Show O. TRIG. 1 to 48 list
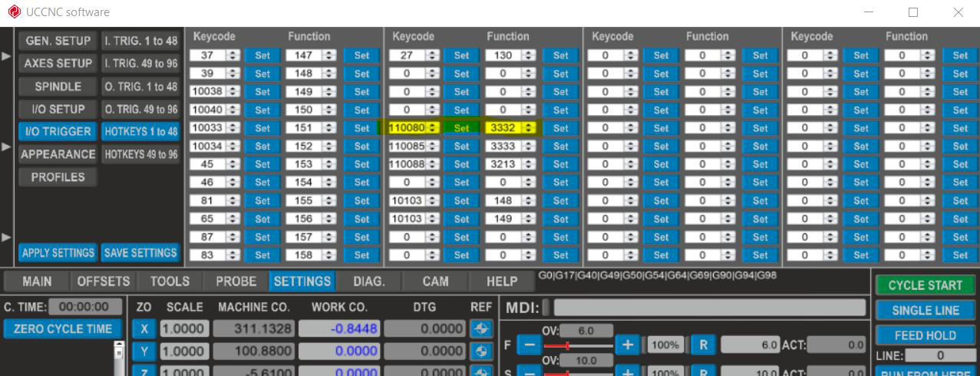This screenshot has height=376, width=980. (x=141, y=86)
